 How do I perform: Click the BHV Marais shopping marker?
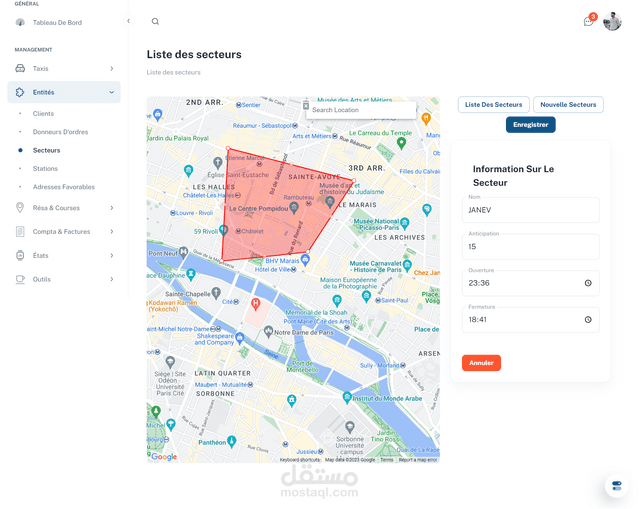[305, 259]
